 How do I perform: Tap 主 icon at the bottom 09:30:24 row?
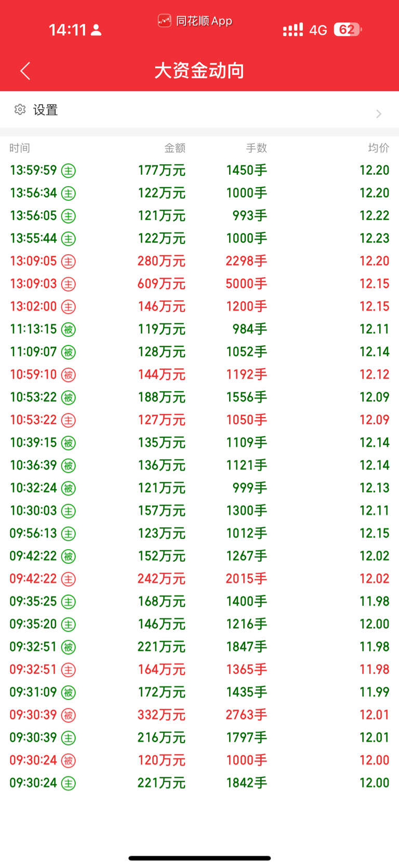point(69,783)
